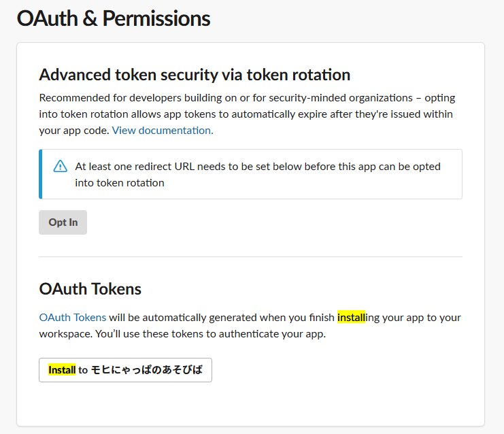Click the disabled Opt In button
The image size is (504, 434).
(x=63, y=222)
